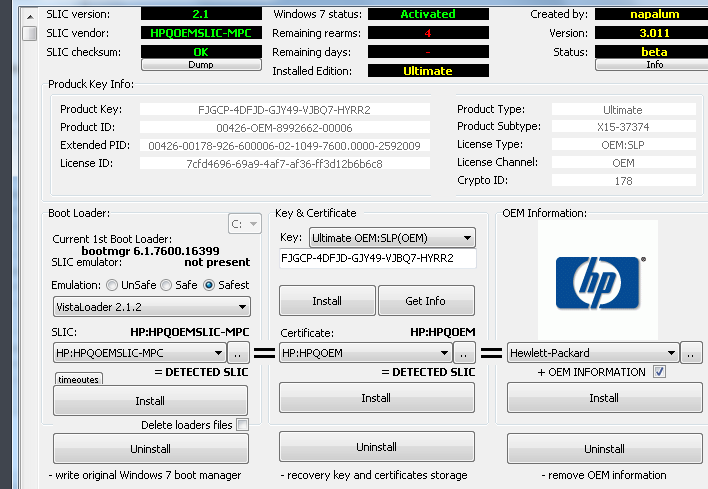Click the bootmgr 6.1.7600.16399 text

click(150, 251)
